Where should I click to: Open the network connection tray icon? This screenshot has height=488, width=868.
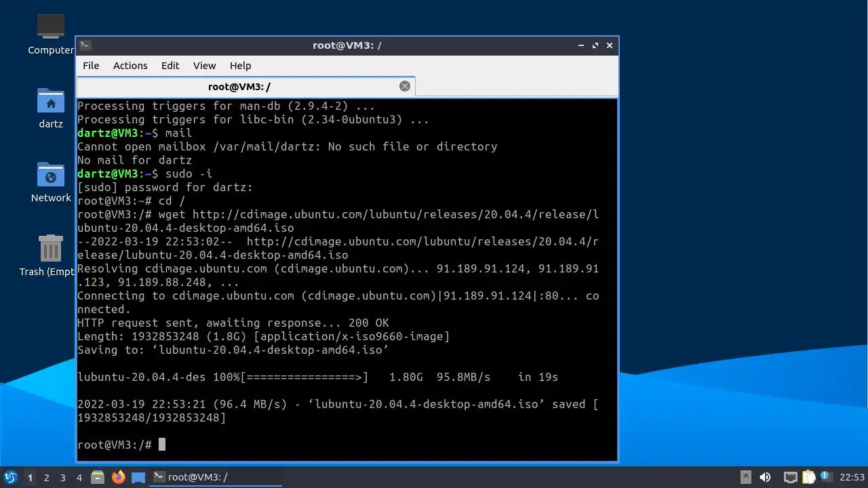[x=790, y=477]
